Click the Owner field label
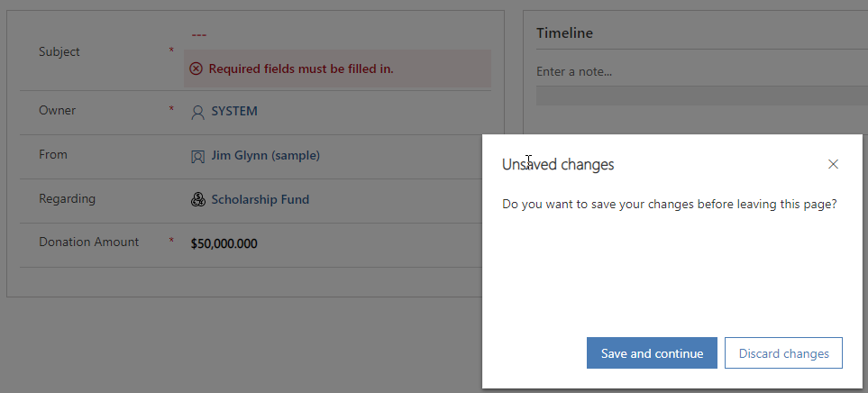Image resolution: width=868 pixels, height=393 pixels. tap(57, 110)
